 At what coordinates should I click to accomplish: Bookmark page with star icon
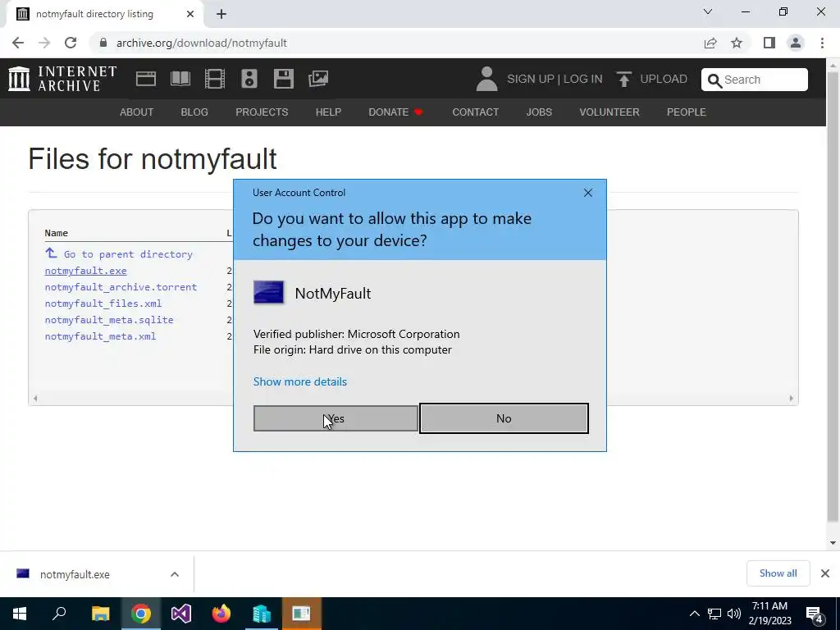pos(737,43)
